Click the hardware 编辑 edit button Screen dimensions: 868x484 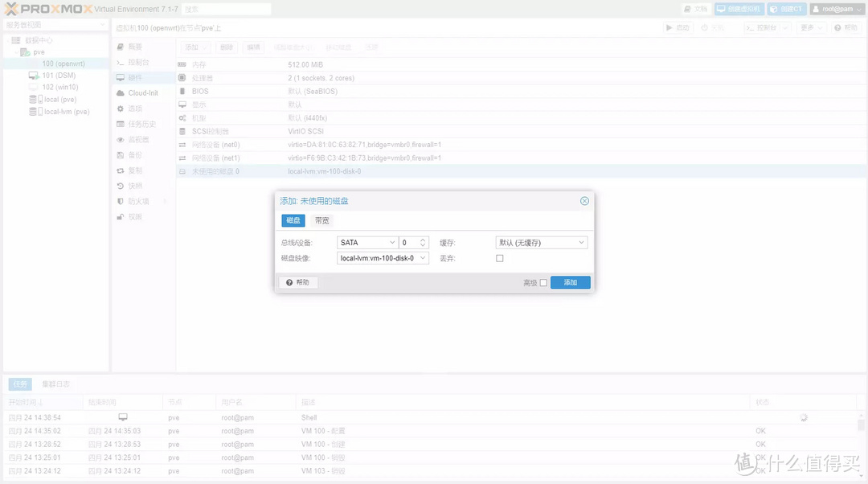pyautogui.click(x=253, y=47)
